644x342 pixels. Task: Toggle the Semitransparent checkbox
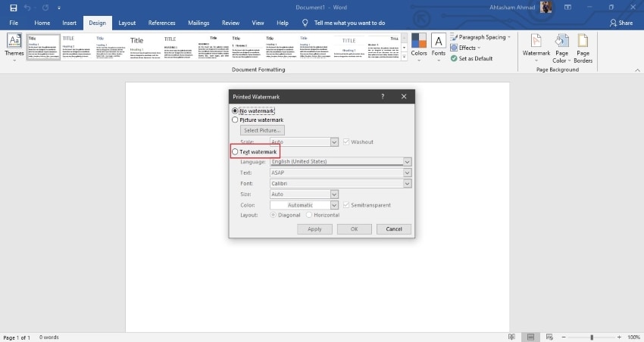point(345,204)
